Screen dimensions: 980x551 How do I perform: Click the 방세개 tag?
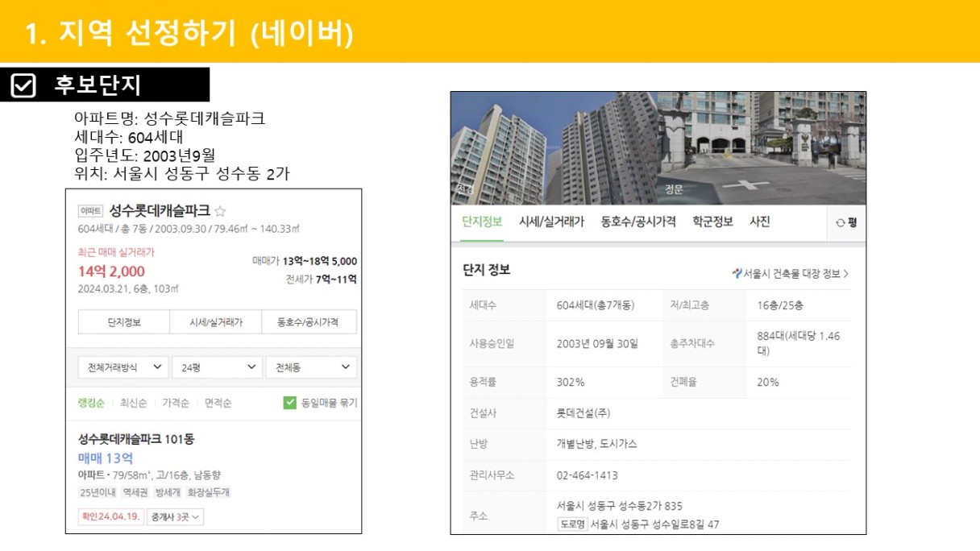[168, 492]
